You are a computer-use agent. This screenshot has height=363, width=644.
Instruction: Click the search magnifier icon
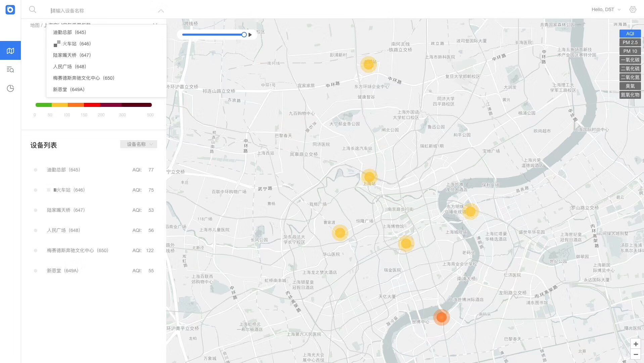33,10
